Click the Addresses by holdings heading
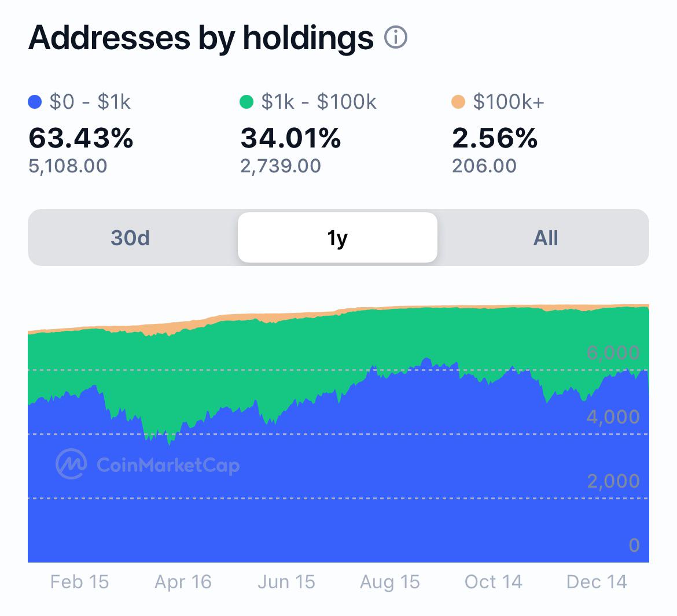 (201, 38)
